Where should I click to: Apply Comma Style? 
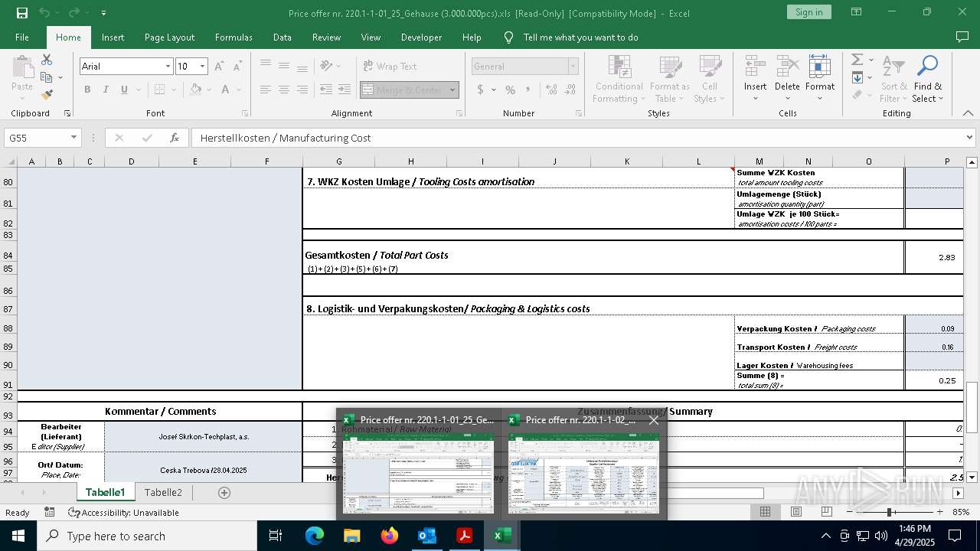point(528,90)
